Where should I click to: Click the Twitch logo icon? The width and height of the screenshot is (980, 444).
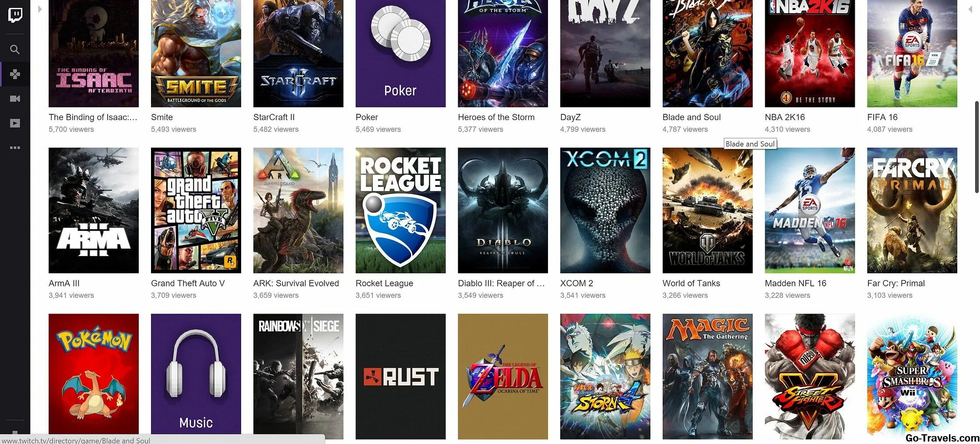(x=15, y=15)
